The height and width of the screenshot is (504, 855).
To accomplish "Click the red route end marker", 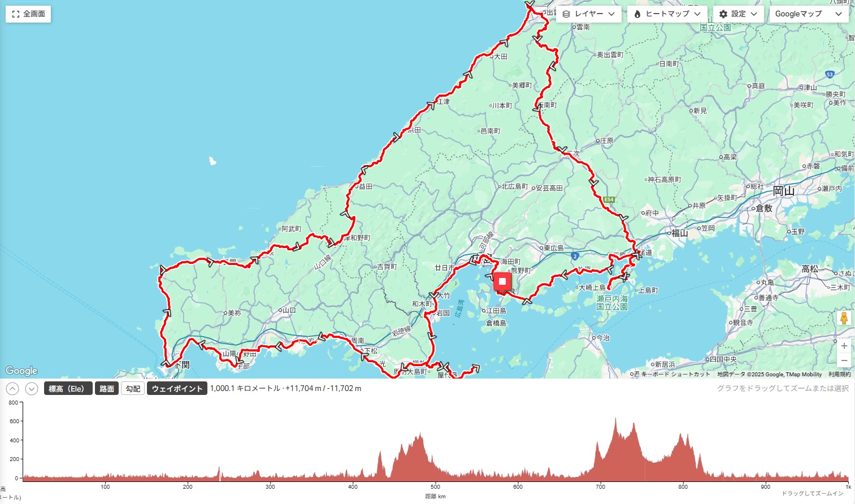I will [502, 281].
